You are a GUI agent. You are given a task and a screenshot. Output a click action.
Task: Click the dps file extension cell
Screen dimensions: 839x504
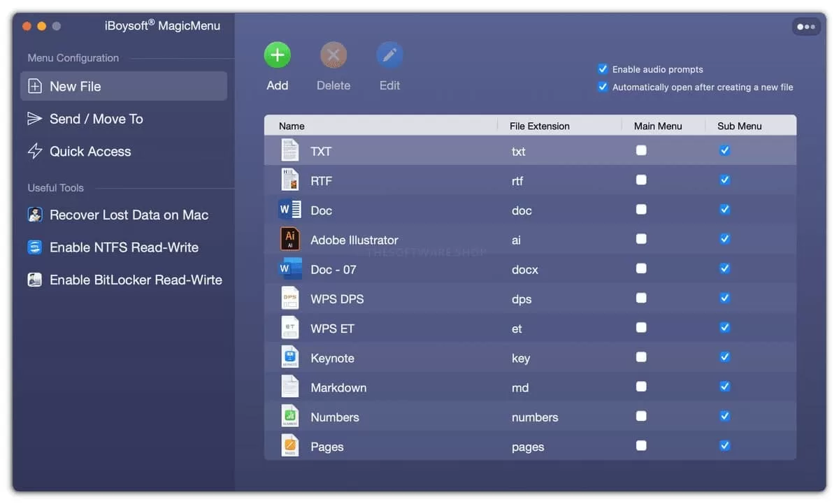tap(522, 299)
